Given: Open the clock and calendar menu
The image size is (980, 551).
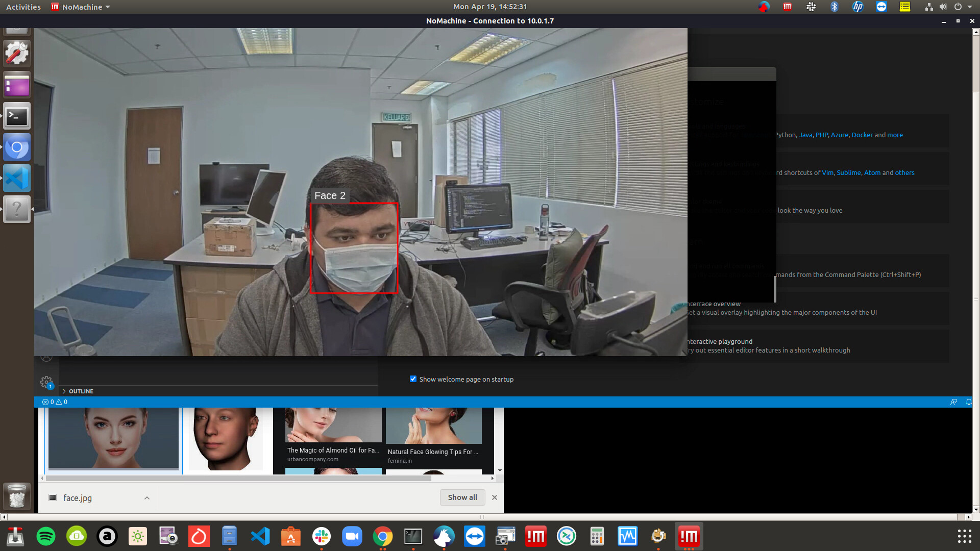Looking at the screenshot, I should point(489,7).
